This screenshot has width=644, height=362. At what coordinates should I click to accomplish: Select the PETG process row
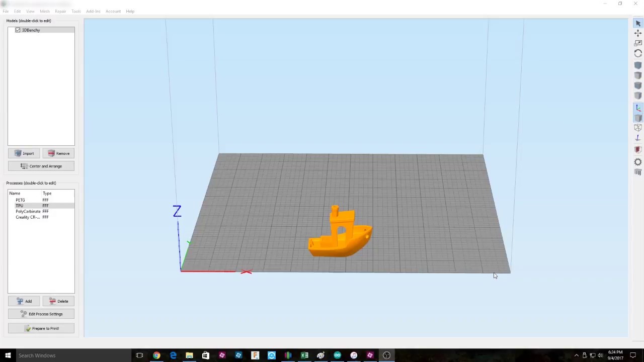(41, 200)
